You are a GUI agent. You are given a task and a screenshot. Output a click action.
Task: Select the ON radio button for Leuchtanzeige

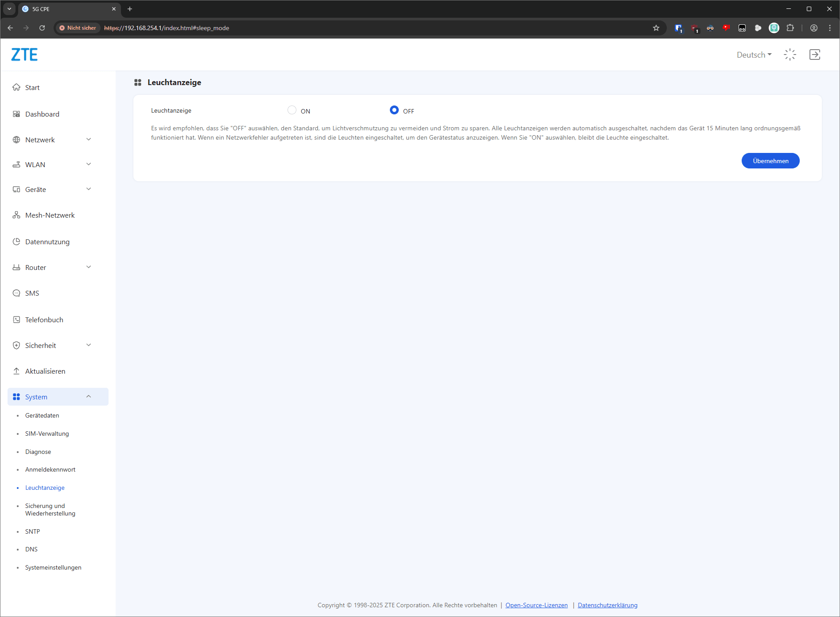(x=292, y=110)
